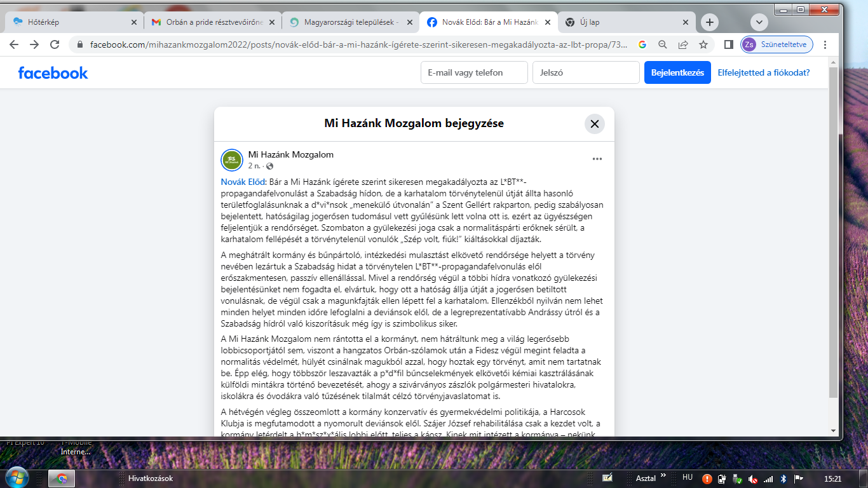
Task: Click the post's 2 n. timestamp
Action: pyautogui.click(x=254, y=166)
